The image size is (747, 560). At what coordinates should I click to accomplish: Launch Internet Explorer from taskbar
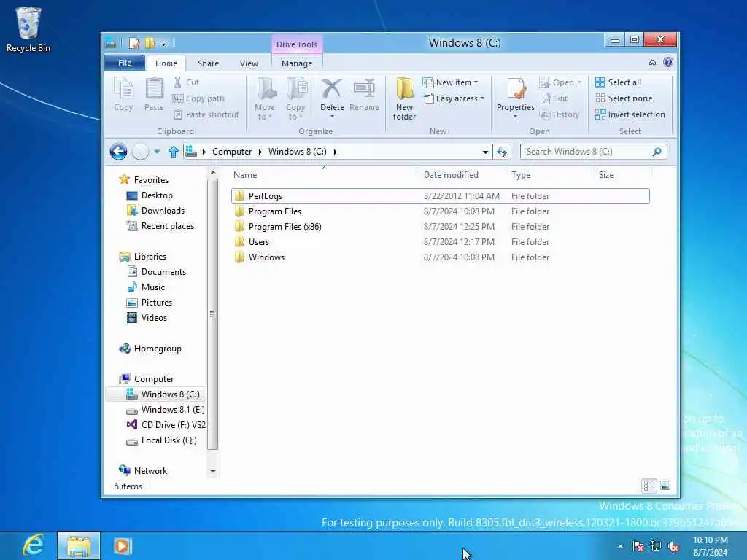33,545
